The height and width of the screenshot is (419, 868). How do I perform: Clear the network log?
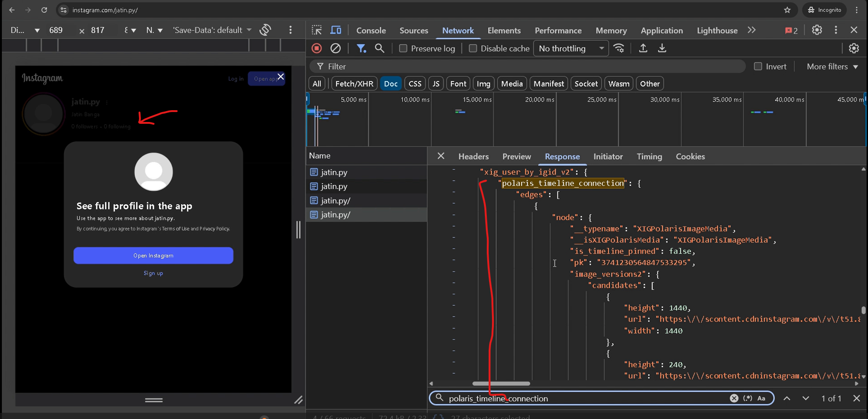pos(336,48)
